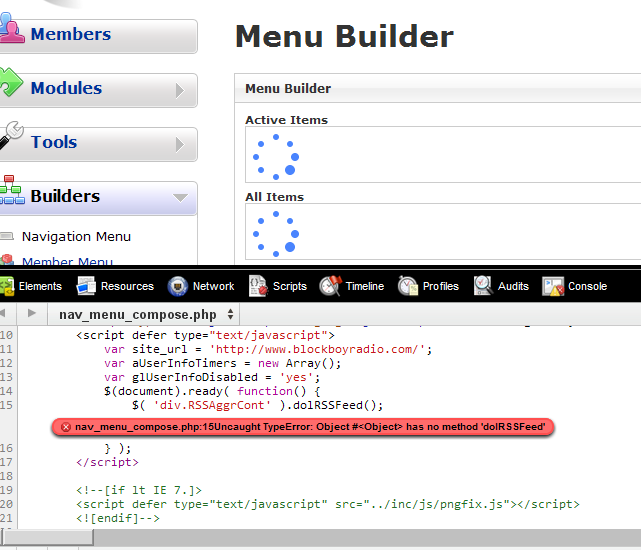Go to next script with forward arrow
Image resolution: width=641 pixels, height=550 pixels.
point(31,313)
